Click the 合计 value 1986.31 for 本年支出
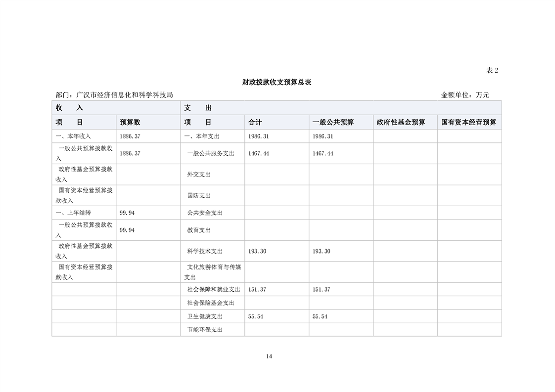Image resolution: width=555 pixels, height=392 pixels. (x=258, y=136)
